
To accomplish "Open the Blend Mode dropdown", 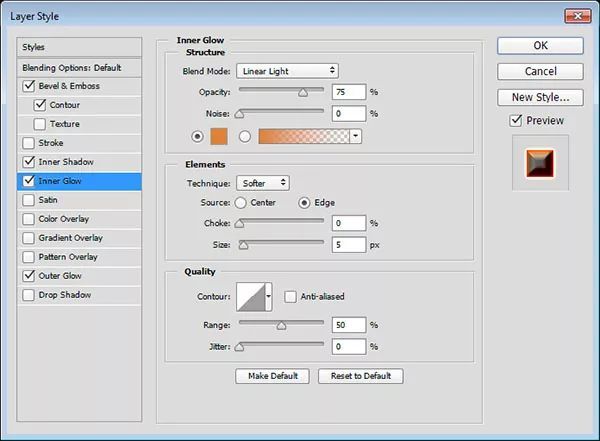I will 287,71.
